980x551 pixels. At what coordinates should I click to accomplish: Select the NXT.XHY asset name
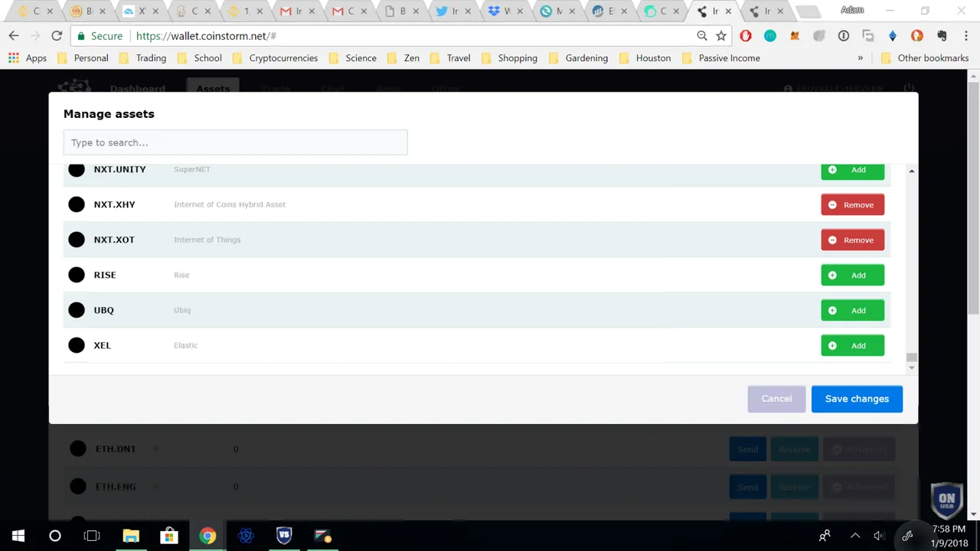tap(114, 204)
